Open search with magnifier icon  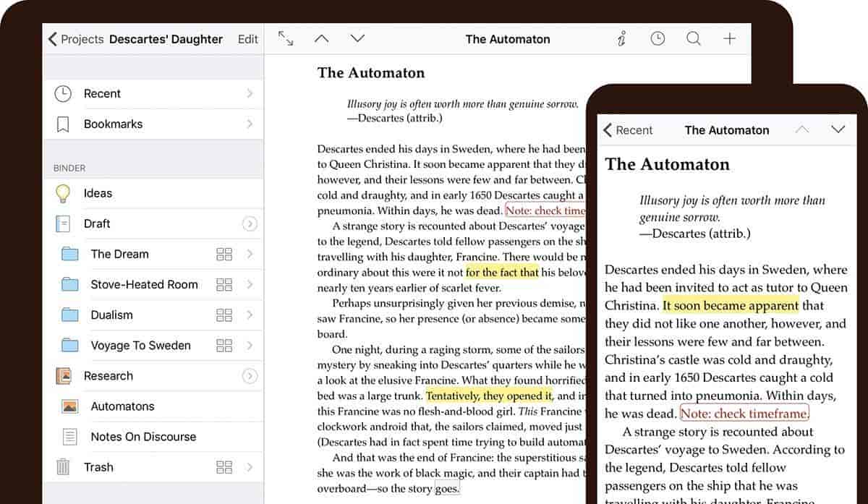[694, 39]
